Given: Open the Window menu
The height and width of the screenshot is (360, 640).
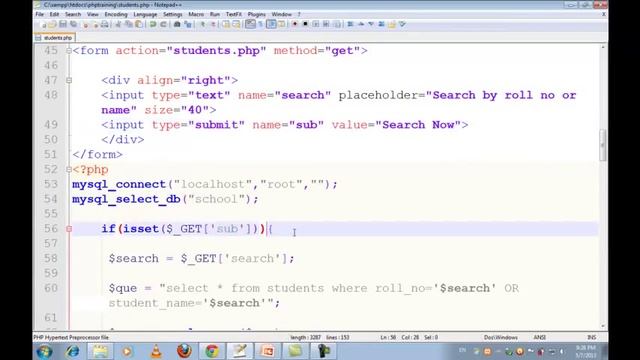Looking at the screenshot, I should point(282,14).
